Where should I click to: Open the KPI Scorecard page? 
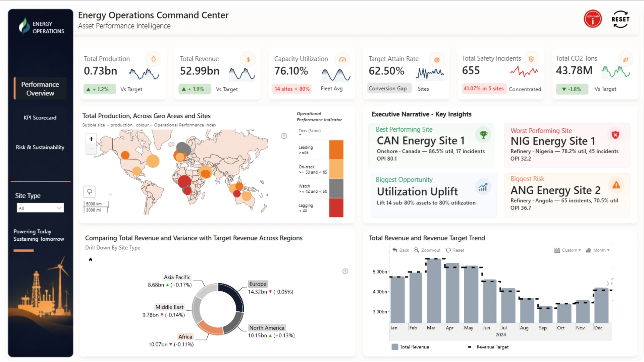tap(40, 118)
